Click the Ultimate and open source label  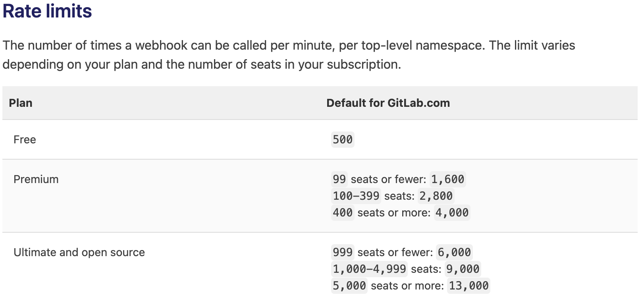[79, 252]
